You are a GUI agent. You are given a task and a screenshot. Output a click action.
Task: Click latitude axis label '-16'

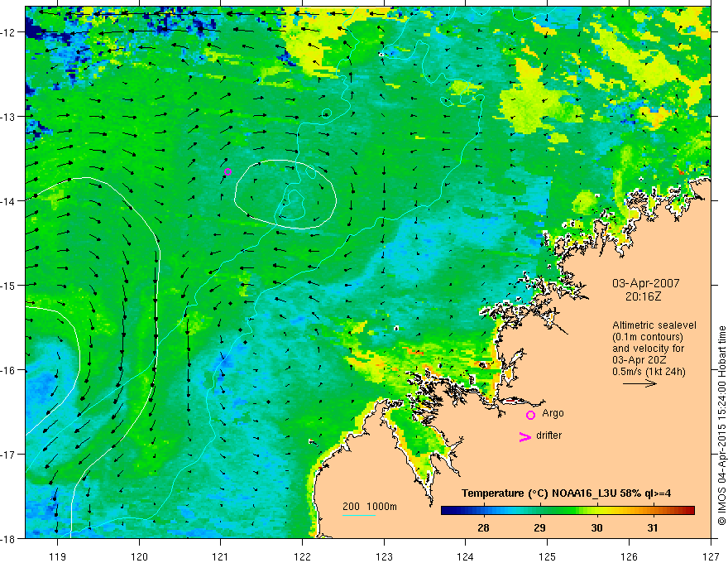(x=9, y=370)
